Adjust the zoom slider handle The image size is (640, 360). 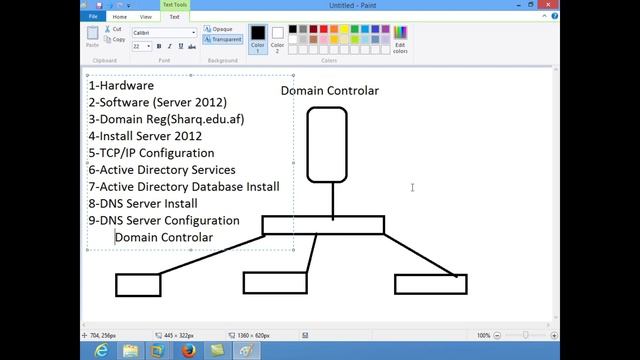click(526, 336)
